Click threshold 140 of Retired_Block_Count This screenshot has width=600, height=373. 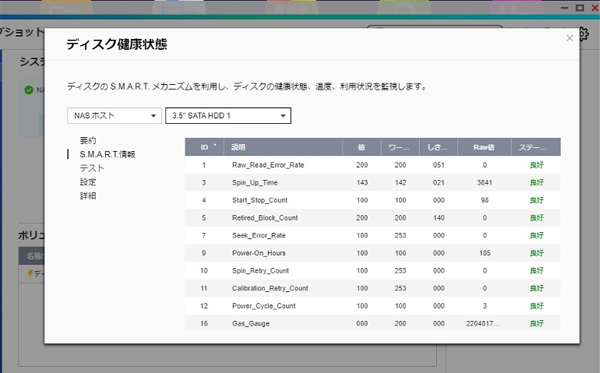click(x=439, y=218)
